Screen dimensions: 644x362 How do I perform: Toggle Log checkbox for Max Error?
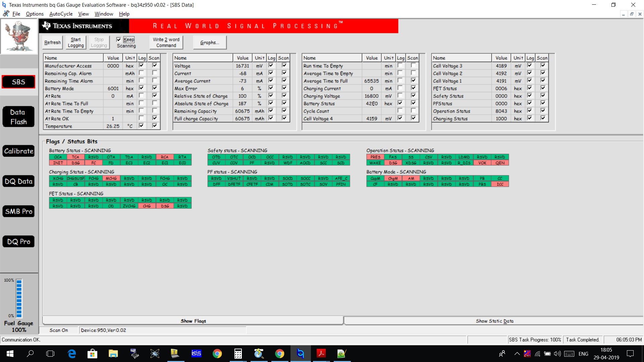[x=271, y=88]
